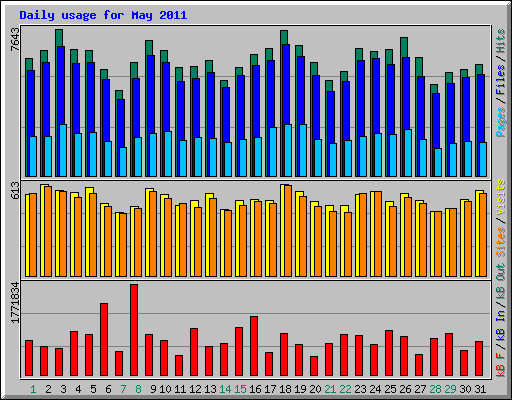Click day 31 on the x-axis
This screenshot has width=512, height=400.
pyautogui.click(x=480, y=389)
